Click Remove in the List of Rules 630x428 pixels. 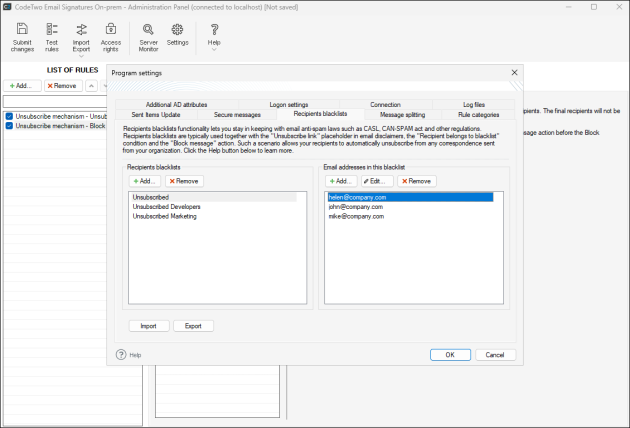[x=63, y=86]
